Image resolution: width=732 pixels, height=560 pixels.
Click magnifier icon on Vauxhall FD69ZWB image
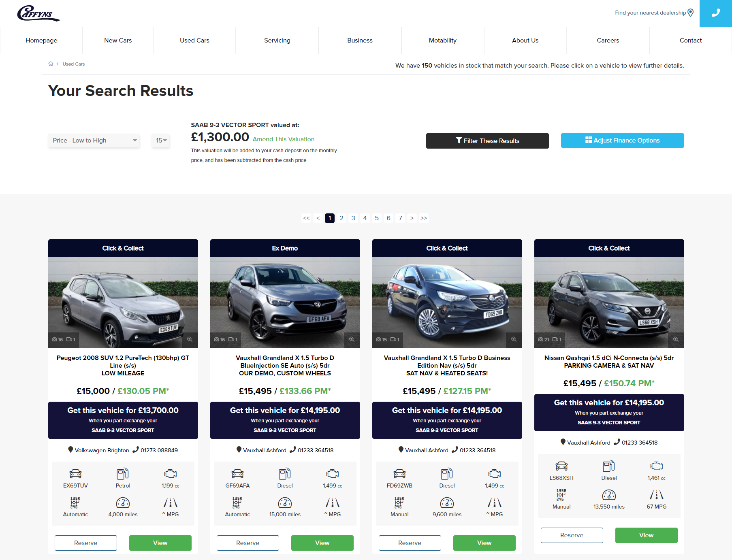tap(514, 339)
